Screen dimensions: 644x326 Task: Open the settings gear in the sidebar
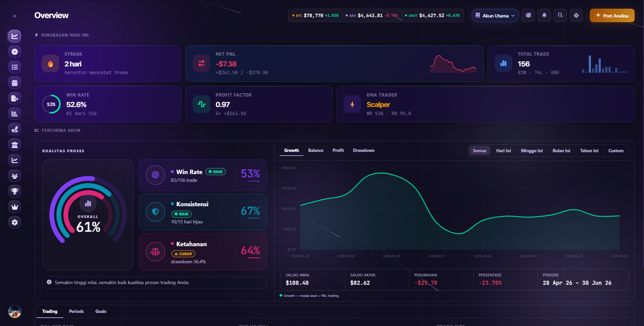click(15, 222)
